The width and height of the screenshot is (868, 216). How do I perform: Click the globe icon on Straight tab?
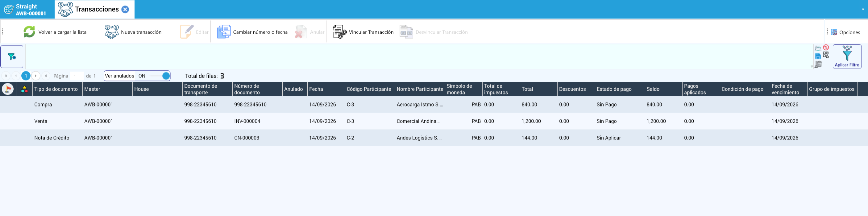pos(9,10)
